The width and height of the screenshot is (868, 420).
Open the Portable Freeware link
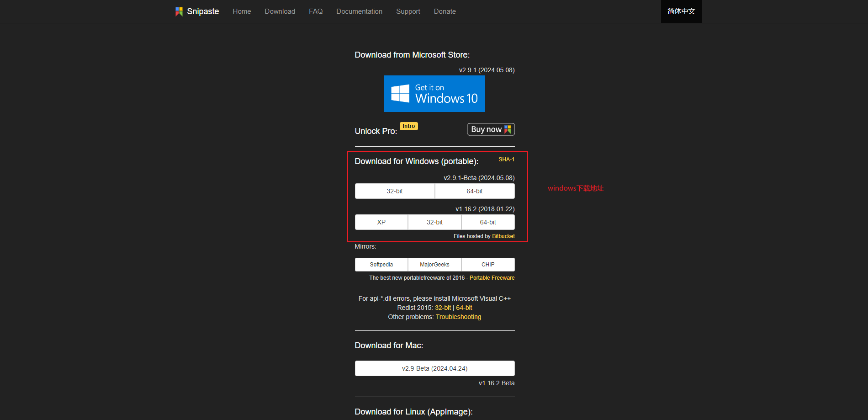(x=492, y=278)
